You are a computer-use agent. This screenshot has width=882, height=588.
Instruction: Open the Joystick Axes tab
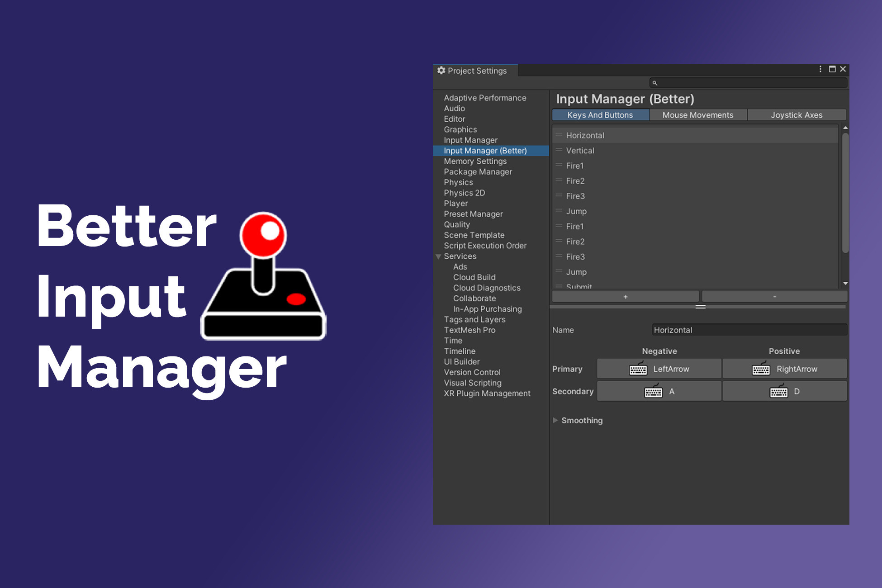click(797, 115)
